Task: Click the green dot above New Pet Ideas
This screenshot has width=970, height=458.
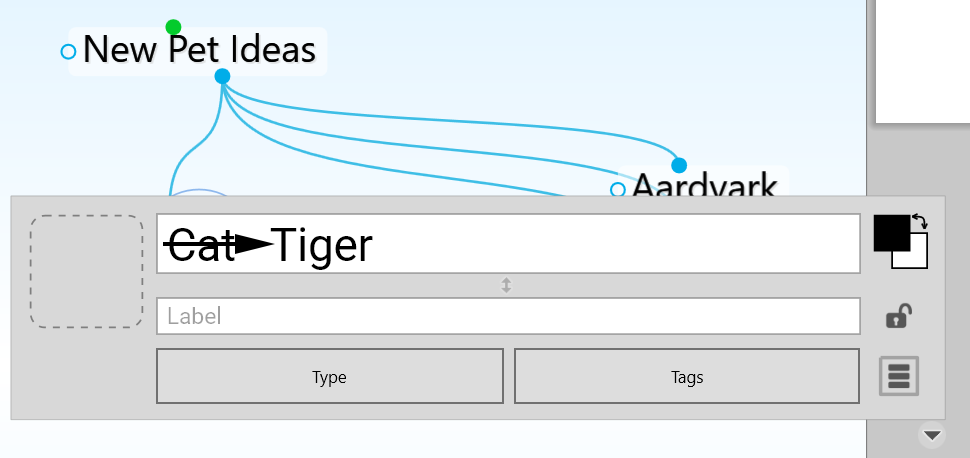Action: (173, 27)
